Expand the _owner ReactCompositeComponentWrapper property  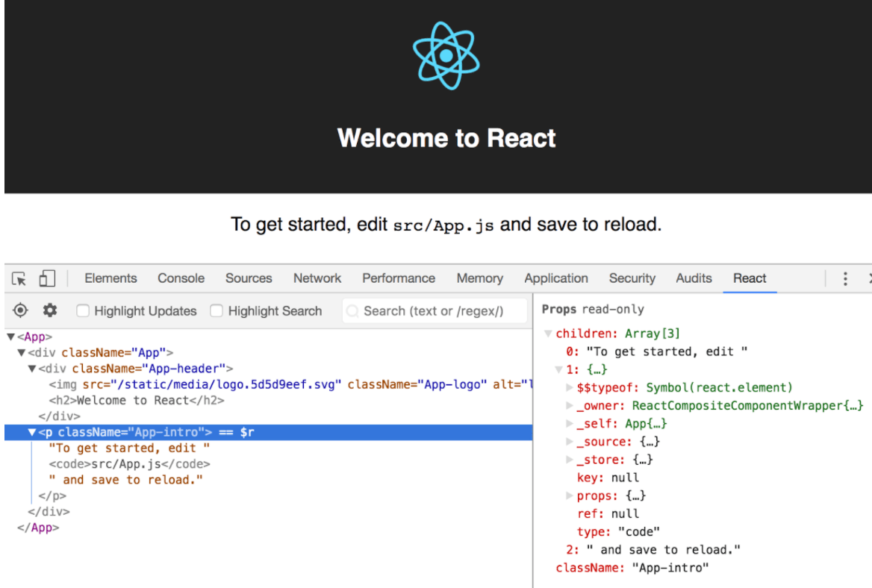[570, 406]
